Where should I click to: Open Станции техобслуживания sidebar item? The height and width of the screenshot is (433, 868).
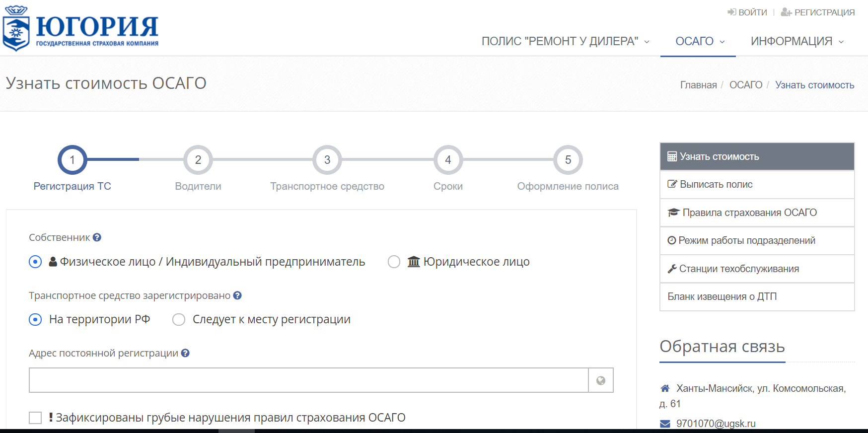pyautogui.click(x=757, y=269)
